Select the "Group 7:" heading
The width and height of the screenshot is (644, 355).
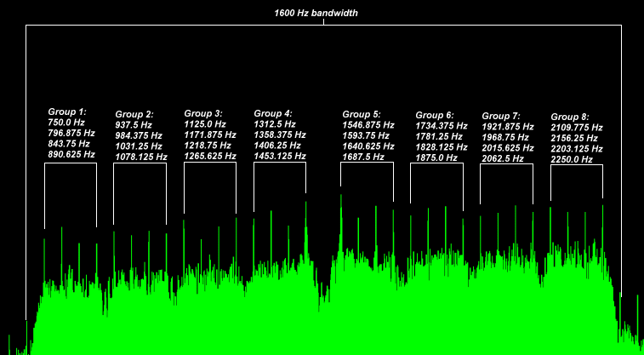pyautogui.click(x=500, y=116)
